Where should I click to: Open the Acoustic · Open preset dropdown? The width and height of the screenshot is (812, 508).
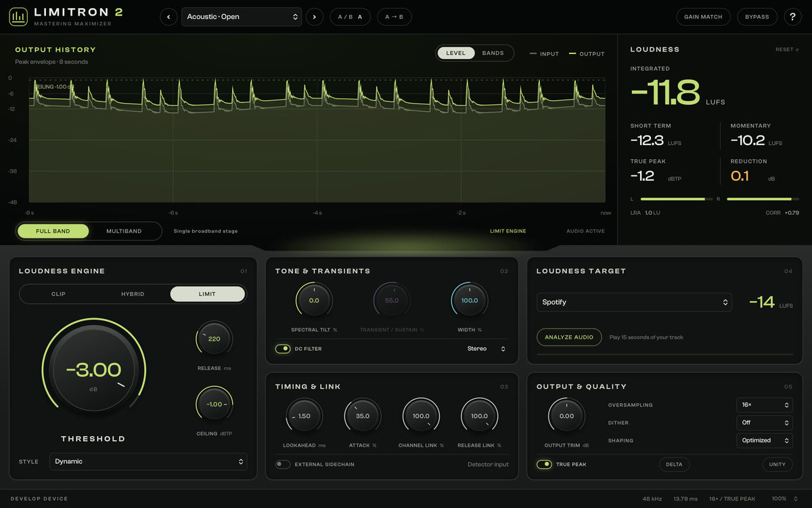click(x=242, y=17)
